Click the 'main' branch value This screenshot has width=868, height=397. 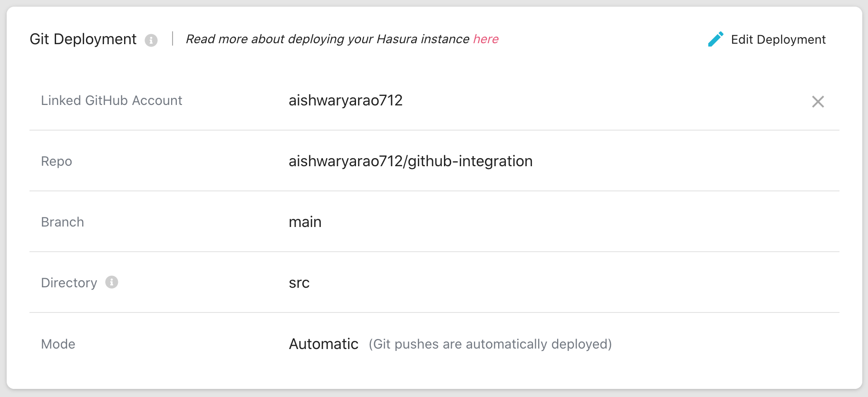point(305,222)
